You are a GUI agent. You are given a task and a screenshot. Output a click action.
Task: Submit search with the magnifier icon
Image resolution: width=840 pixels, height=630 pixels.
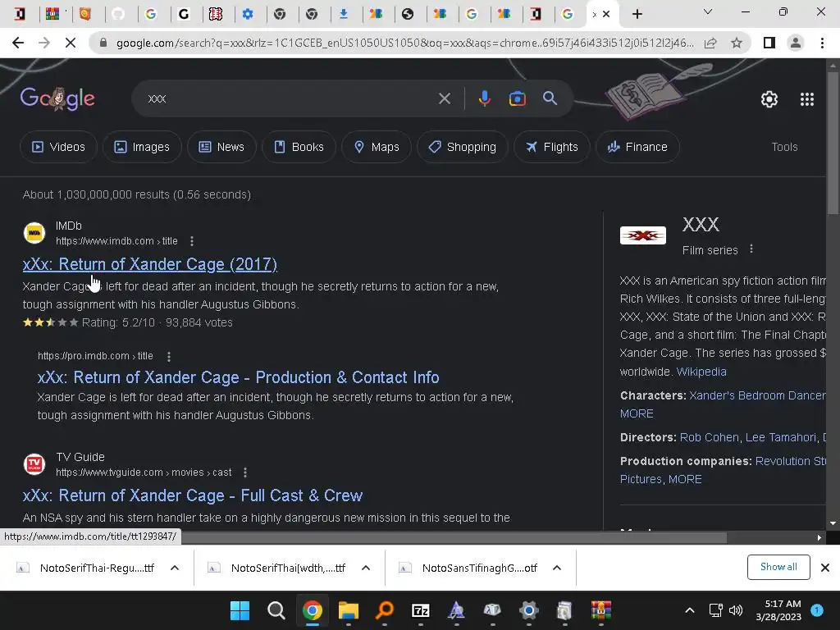pyautogui.click(x=550, y=98)
